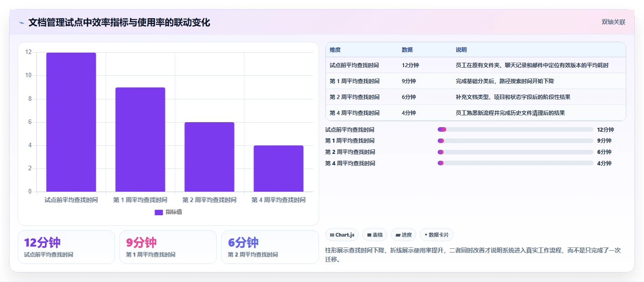Click the 9分钟 value next to progress bar
Screen dimensions: 644x282
604,141
